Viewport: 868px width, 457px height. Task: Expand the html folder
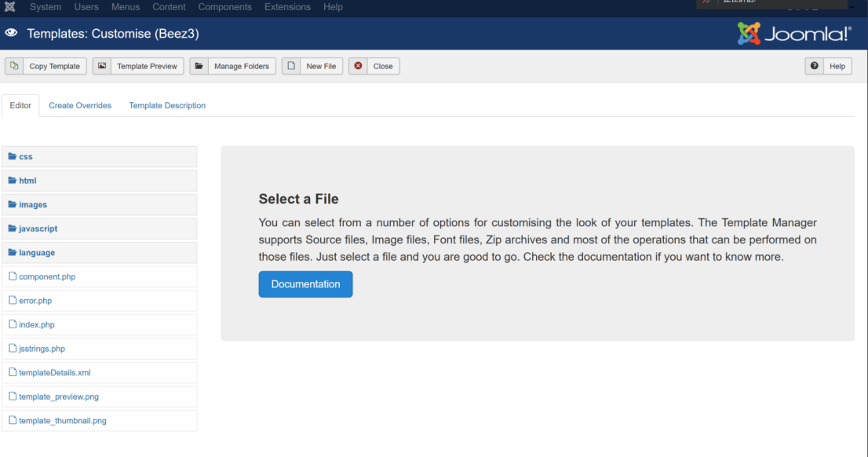tap(99, 180)
